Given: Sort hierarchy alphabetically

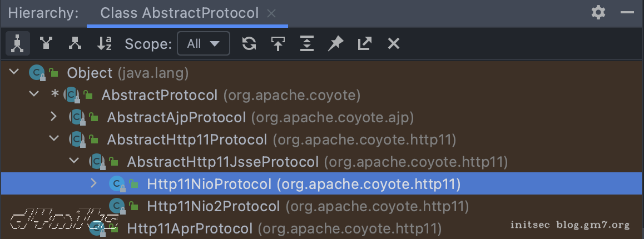Looking at the screenshot, I should (x=105, y=43).
